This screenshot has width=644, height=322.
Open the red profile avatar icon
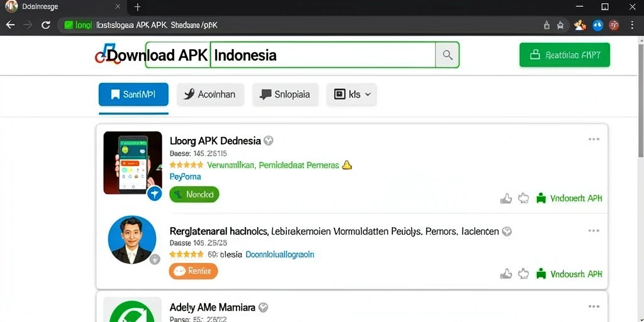tap(614, 25)
